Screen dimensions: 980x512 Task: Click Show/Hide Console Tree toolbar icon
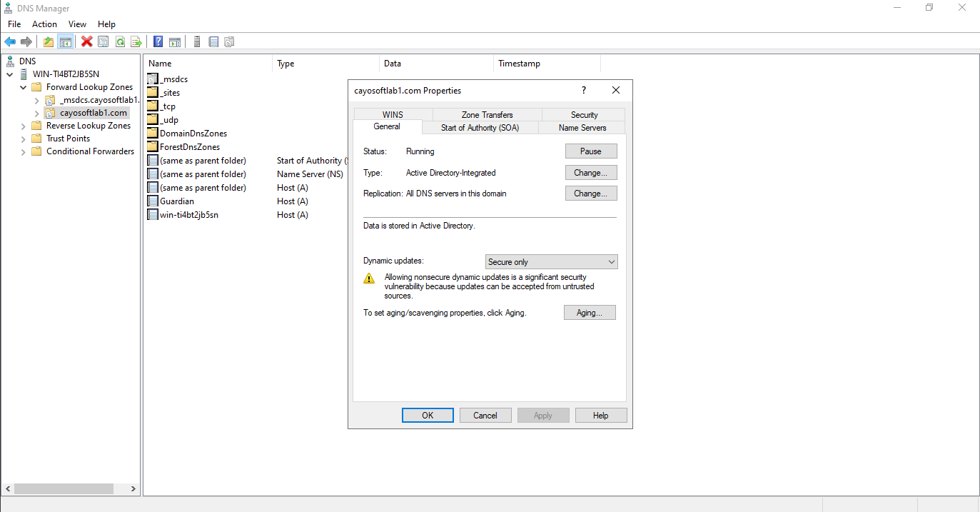65,42
